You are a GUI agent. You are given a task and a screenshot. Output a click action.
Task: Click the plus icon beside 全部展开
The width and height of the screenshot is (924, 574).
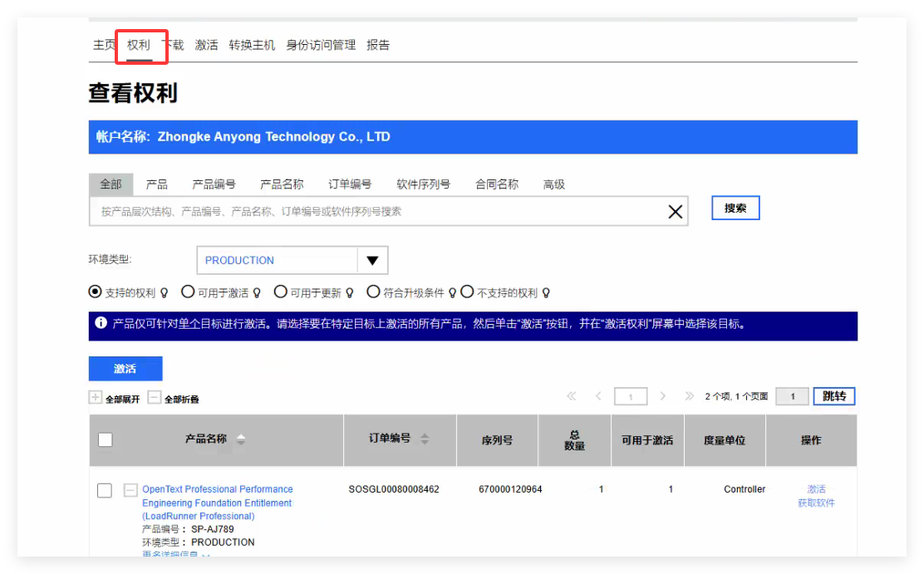(x=96, y=398)
